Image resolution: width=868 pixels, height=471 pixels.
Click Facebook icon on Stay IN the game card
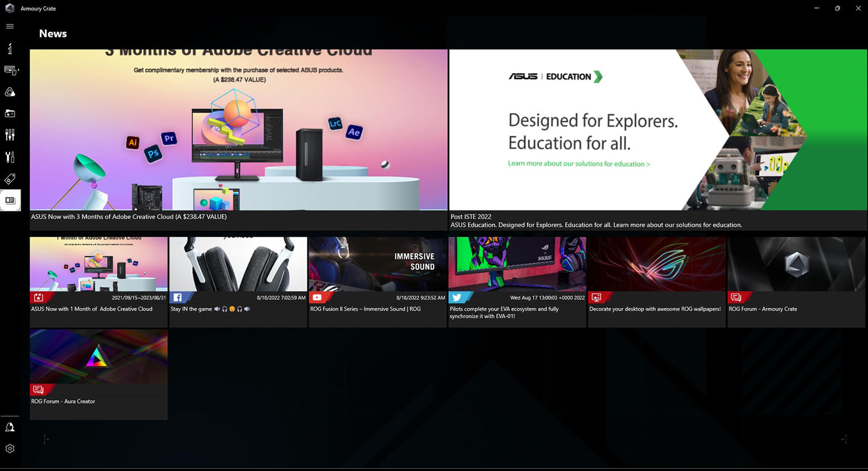tap(178, 297)
